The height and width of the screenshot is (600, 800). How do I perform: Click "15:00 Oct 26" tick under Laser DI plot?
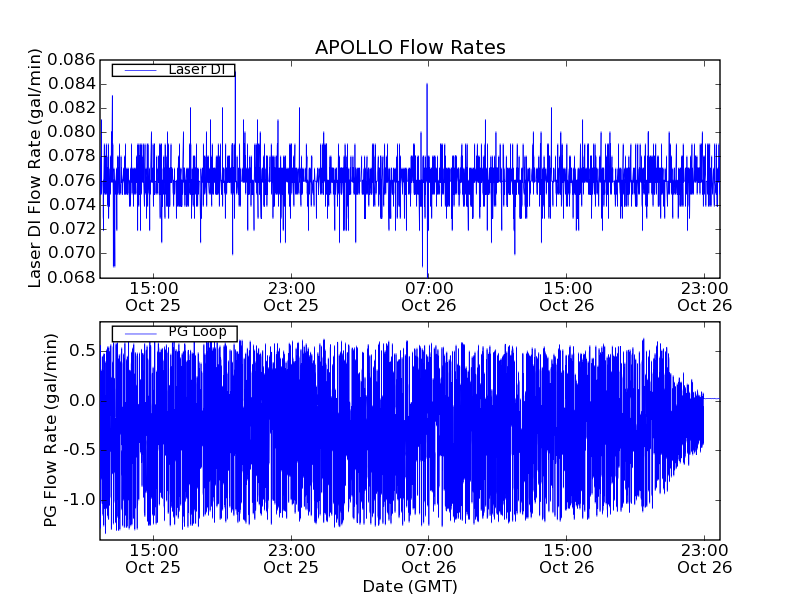click(x=567, y=297)
